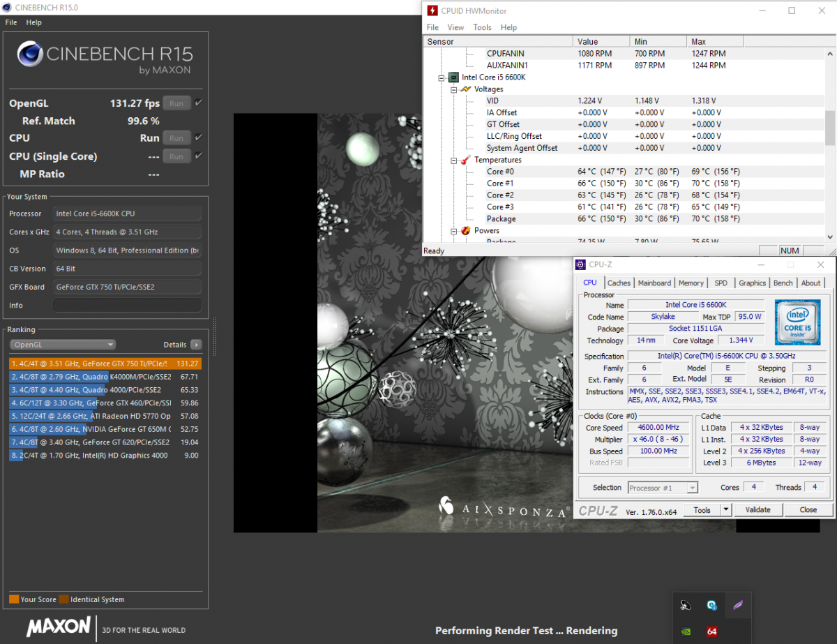
Task: Open the ESET security tray icon
Action: pyautogui.click(x=711, y=606)
